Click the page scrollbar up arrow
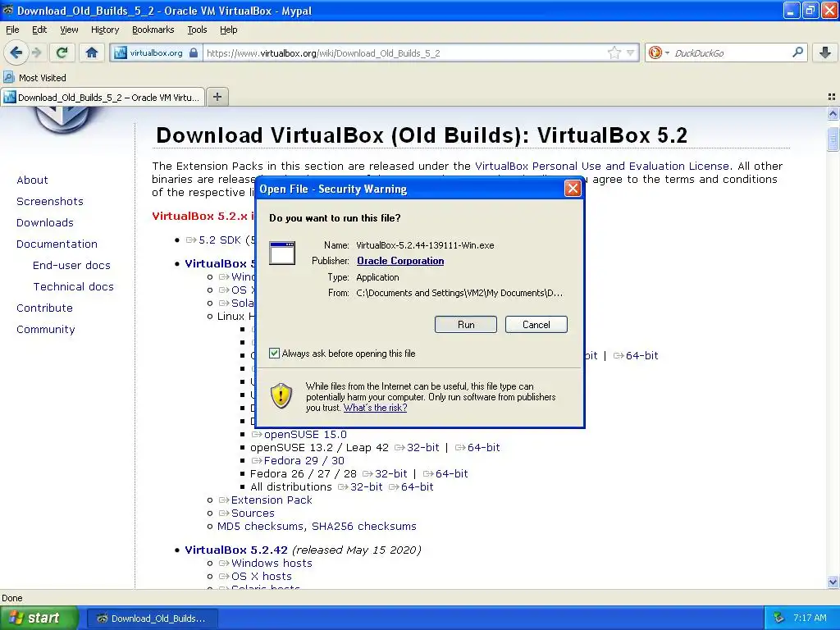 tap(833, 113)
